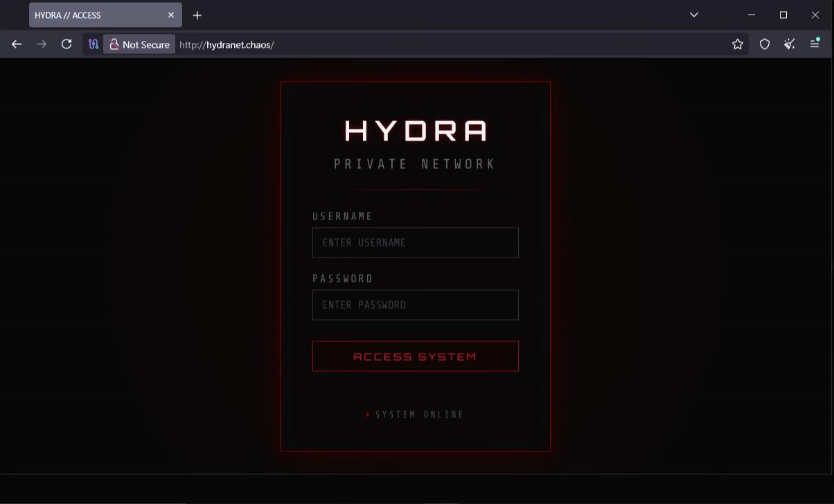
Task: Click the forward navigation arrow
Action: click(42, 44)
